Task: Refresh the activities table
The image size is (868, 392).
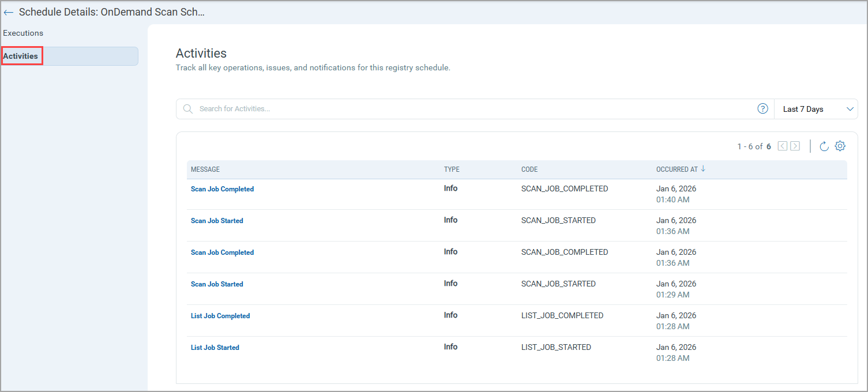Action: pos(824,146)
